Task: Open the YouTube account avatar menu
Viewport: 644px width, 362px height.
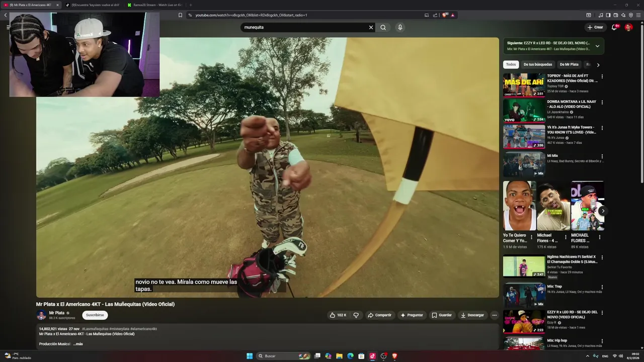Action: [628, 27]
